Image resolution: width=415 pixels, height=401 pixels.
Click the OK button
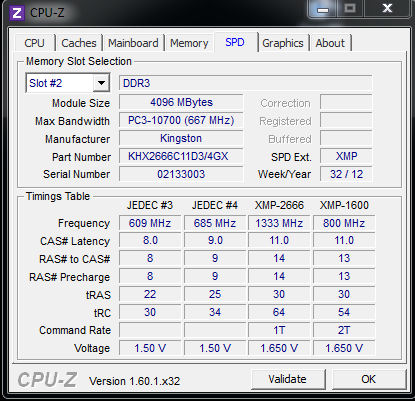tap(368, 379)
